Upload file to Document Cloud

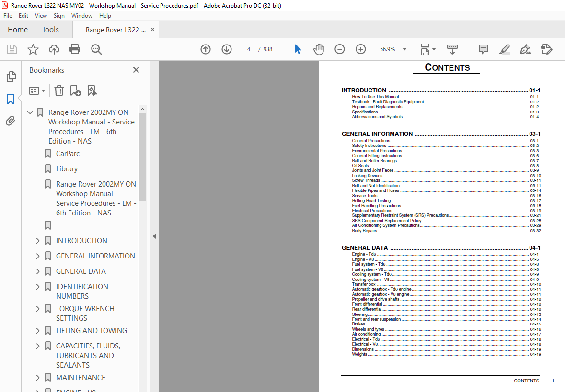pos(54,49)
